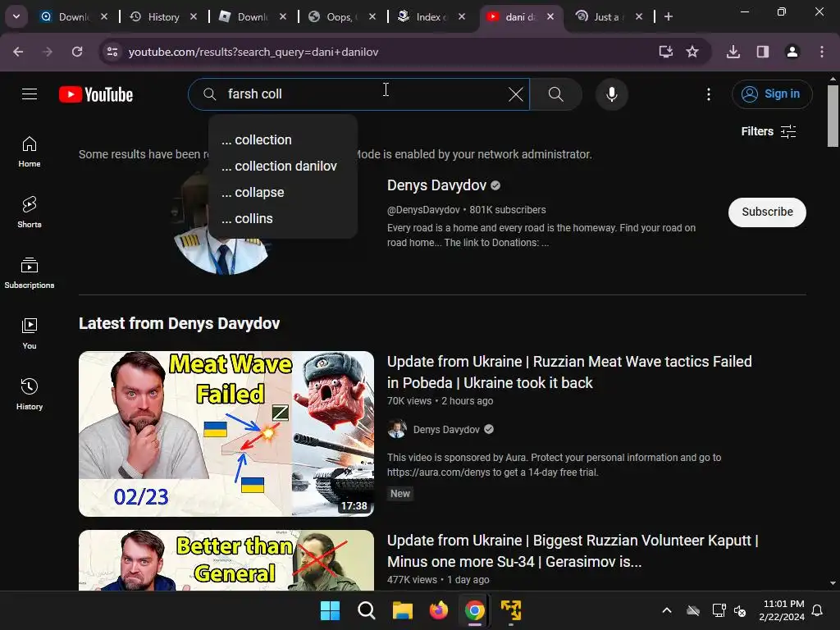
Task: View site information icon in address bar
Action: [112, 52]
